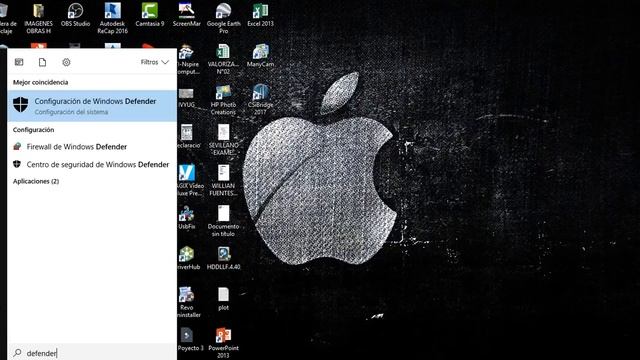Click the Centro de seguridad shield icon
Viewport: 640px width, 360px height.
tap(17, 164)
